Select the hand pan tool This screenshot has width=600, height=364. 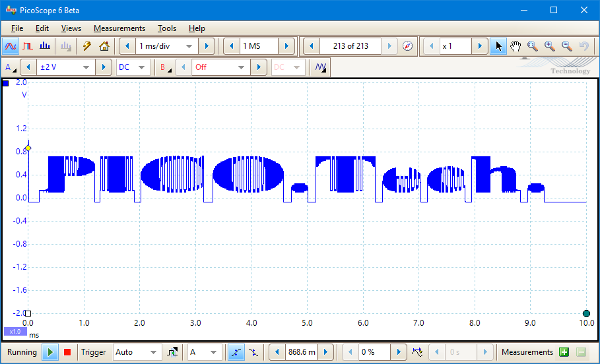click(x=516, y=46)
